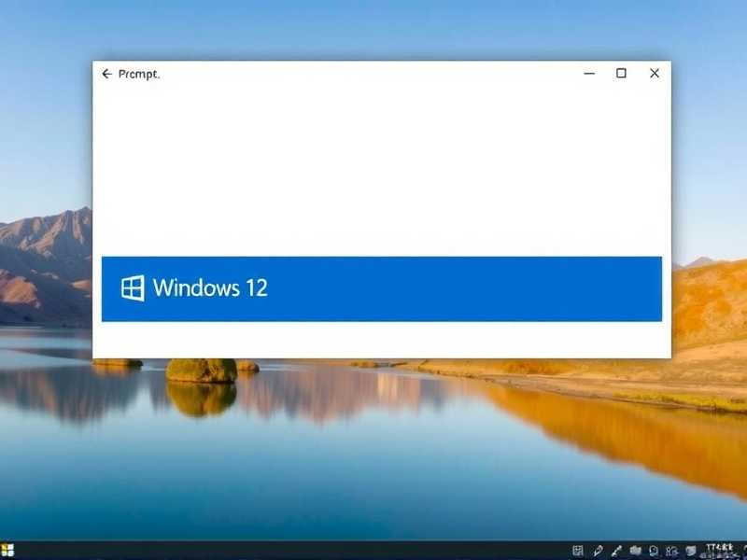Click the brush tool icon in the tray
Image resolution: width=747 pixels, height=560 pixels.
click(615, 551)
